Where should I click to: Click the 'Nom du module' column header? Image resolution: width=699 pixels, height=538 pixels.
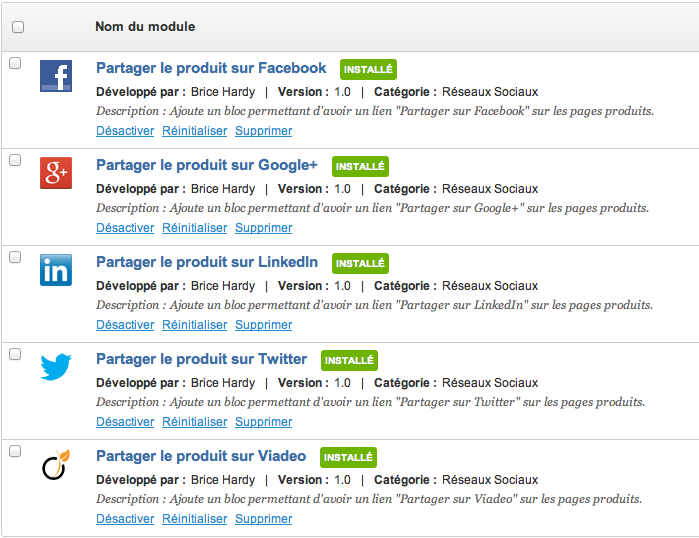point(145,27)
